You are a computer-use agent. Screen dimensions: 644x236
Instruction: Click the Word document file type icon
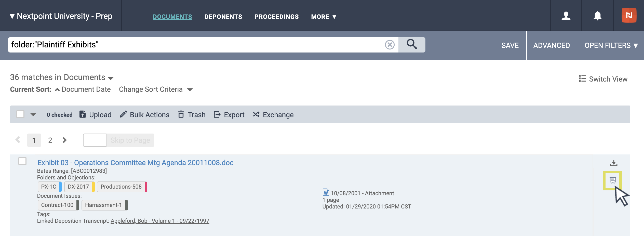click(x=326, y=192)
